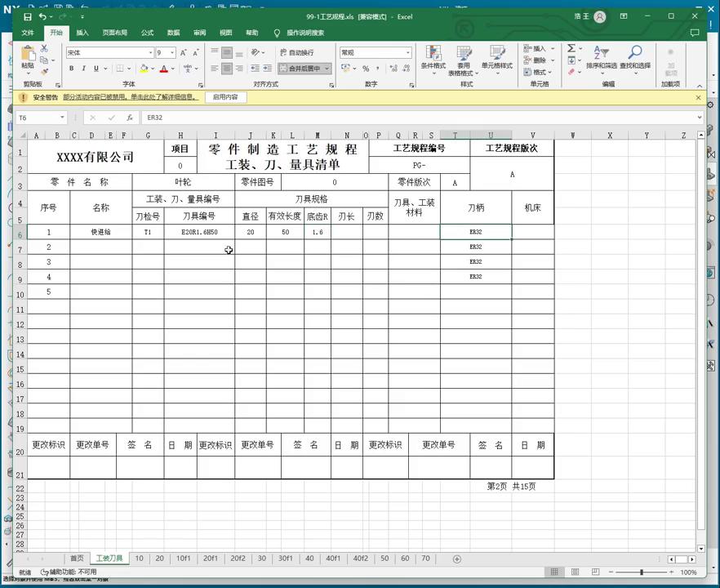
Task: Open the 工装刀具 sheet tab
Action: (x=110, y=558)
